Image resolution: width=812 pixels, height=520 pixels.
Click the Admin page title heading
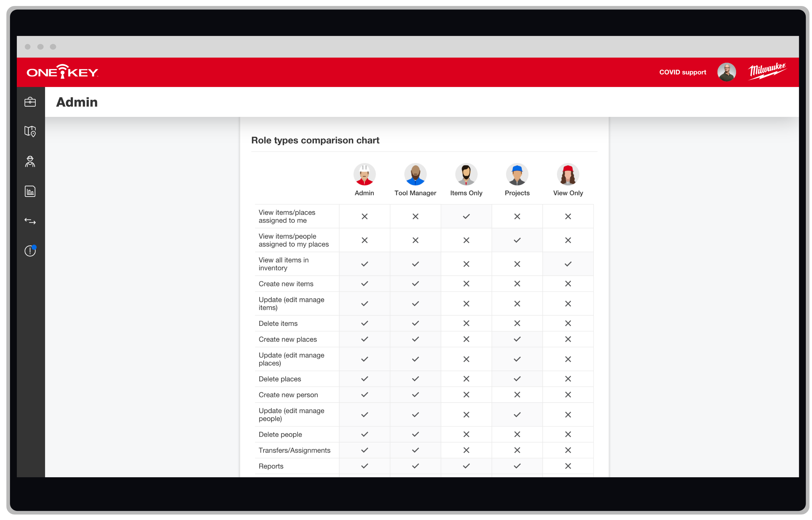(76, 102)
